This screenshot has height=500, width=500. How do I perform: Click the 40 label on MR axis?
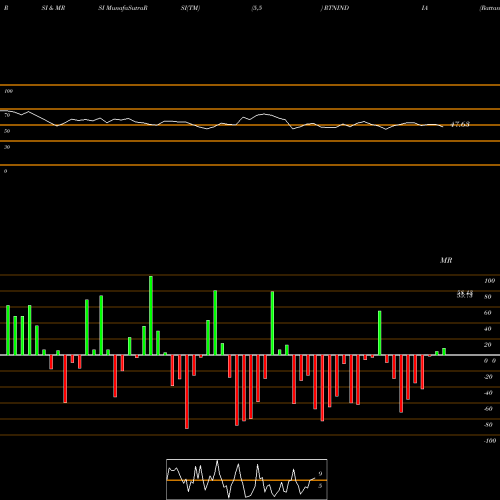tap(487, 329)
